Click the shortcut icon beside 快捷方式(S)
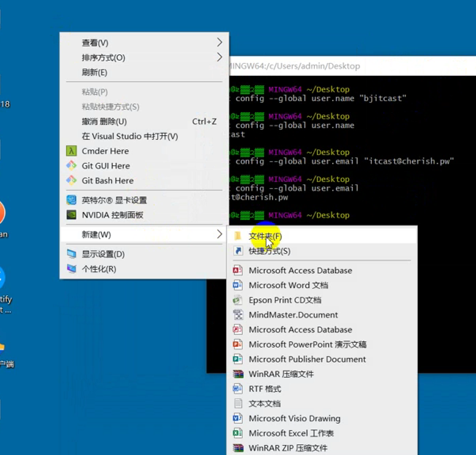476x455 pixels. [238, 251]
